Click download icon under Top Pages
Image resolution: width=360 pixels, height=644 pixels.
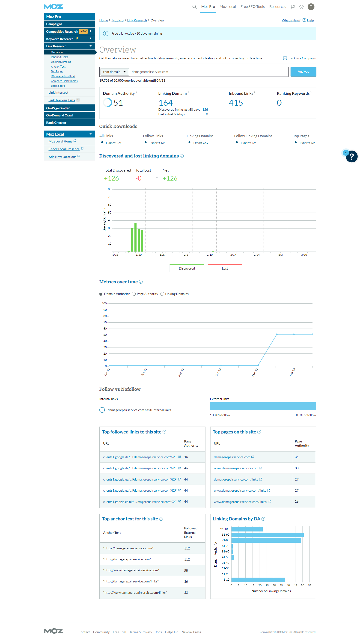click(296, 143)
